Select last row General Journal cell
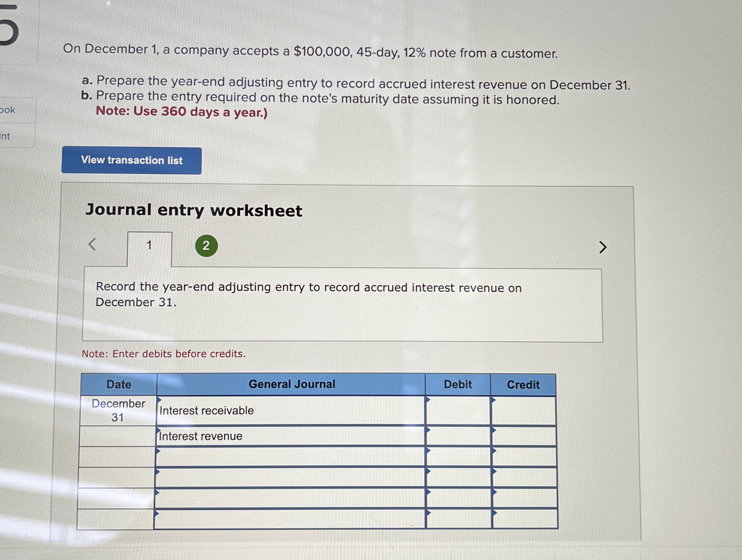This screenshot has height=560, width=742. tap(290, 519)
